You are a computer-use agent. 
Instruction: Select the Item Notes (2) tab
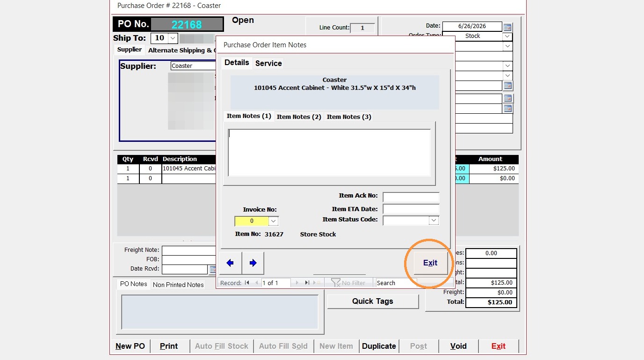[299, 117]
